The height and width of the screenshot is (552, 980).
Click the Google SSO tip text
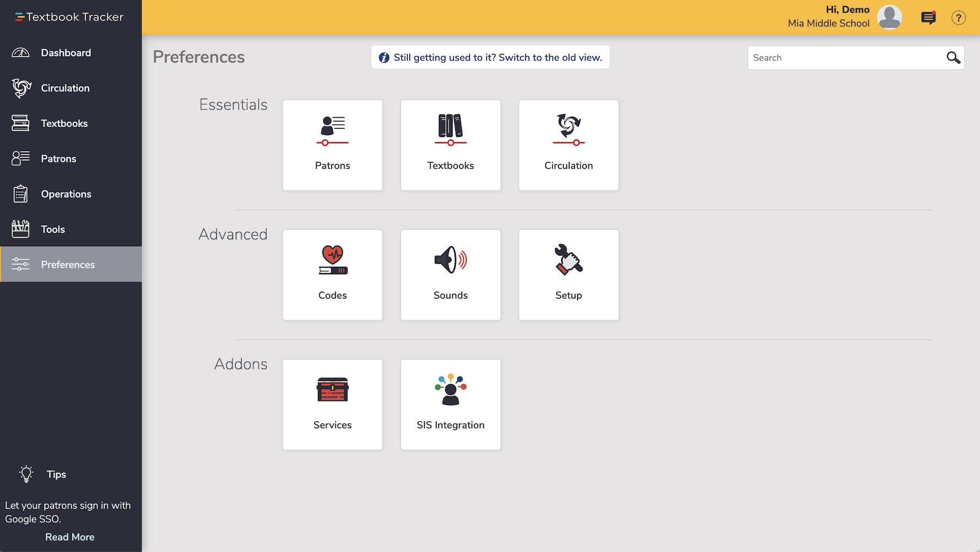[x=68, y=512]
